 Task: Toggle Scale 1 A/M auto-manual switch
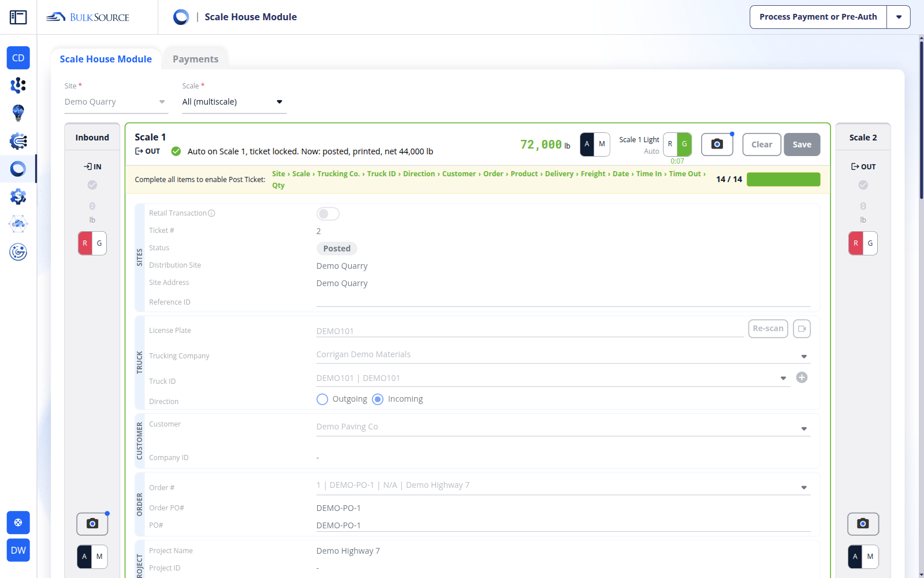tap(595, 144)
